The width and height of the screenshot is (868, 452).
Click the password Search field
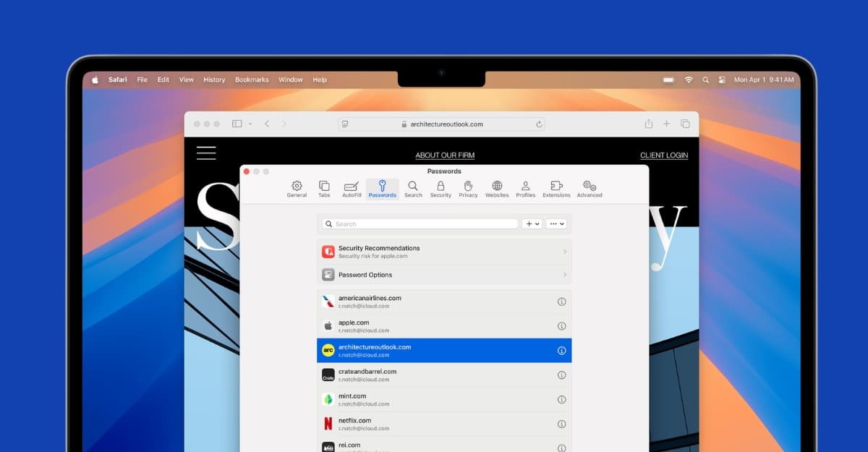(420, 224)
